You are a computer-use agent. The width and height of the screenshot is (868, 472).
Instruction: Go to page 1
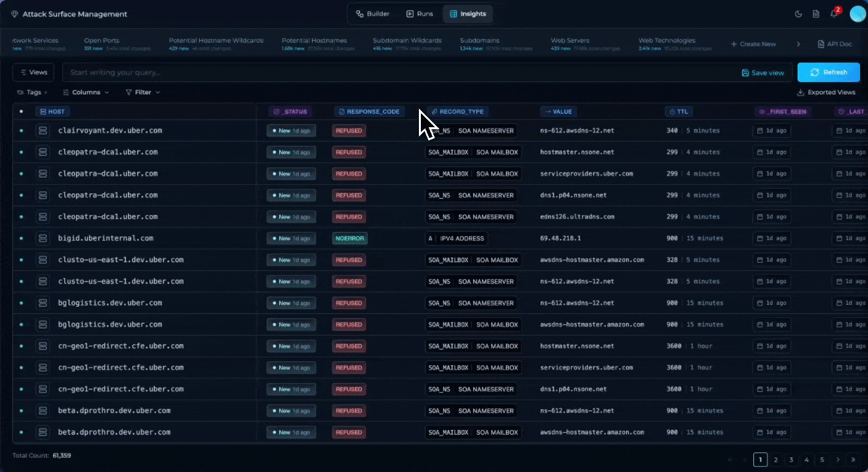[760, 460]
